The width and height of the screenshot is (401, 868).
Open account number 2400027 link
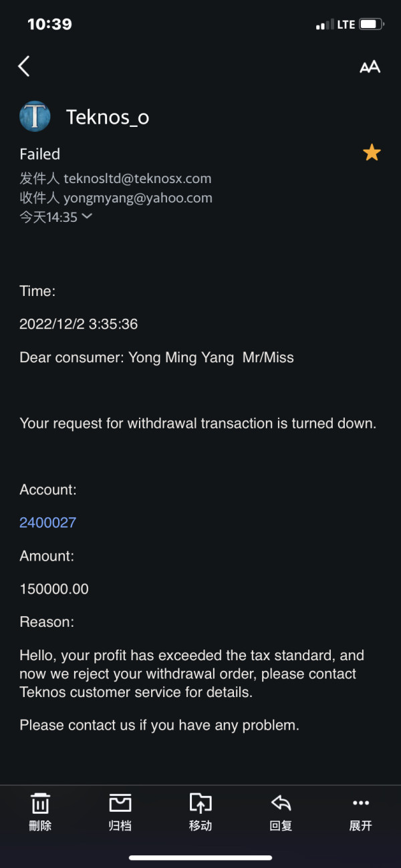point(47,523)
